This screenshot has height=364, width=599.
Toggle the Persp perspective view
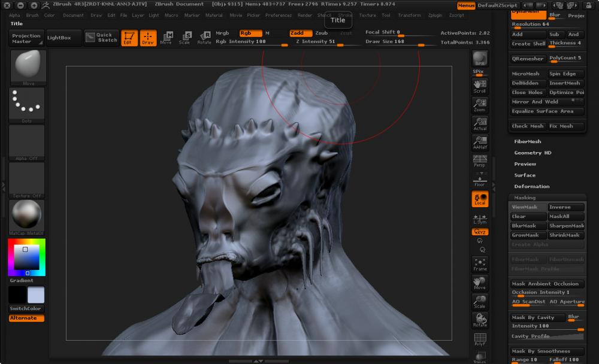[x=480, y=160]
